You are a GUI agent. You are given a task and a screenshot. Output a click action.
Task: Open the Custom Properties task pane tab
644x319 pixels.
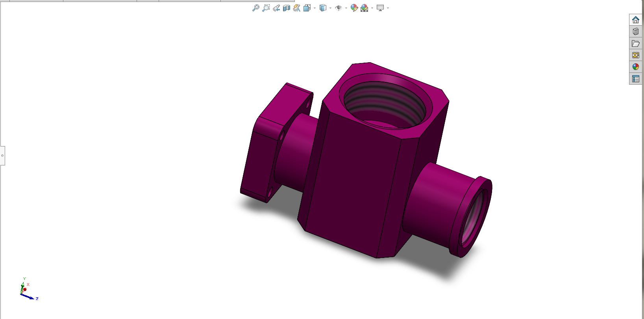tap(636, 79)
